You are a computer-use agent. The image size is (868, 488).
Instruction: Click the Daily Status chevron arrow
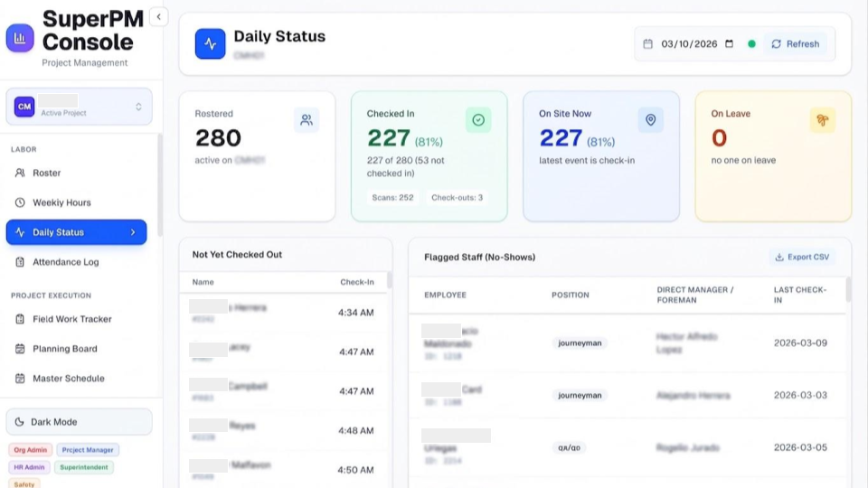coord(133,232)
